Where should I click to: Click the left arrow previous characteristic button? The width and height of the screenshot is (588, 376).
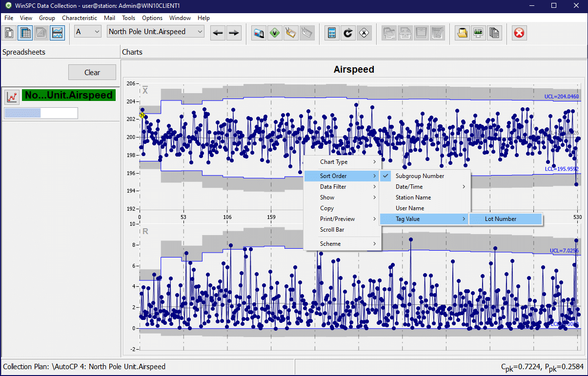tap(218, 33)
